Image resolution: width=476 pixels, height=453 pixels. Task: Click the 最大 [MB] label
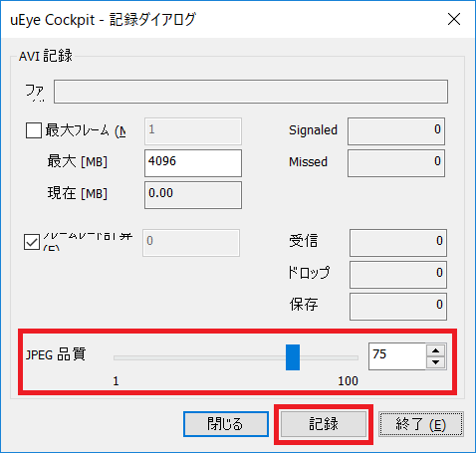click(78, 161)
